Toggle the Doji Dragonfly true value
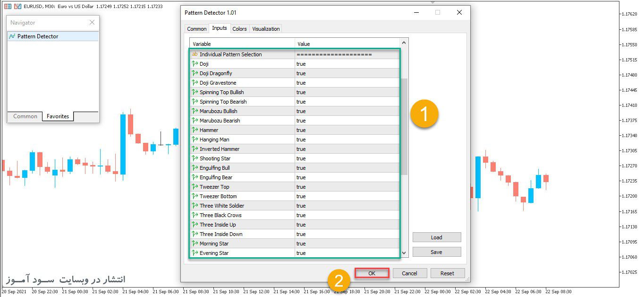Image resolution: width=644 pixels, height=297 pixels. [347, 73]
